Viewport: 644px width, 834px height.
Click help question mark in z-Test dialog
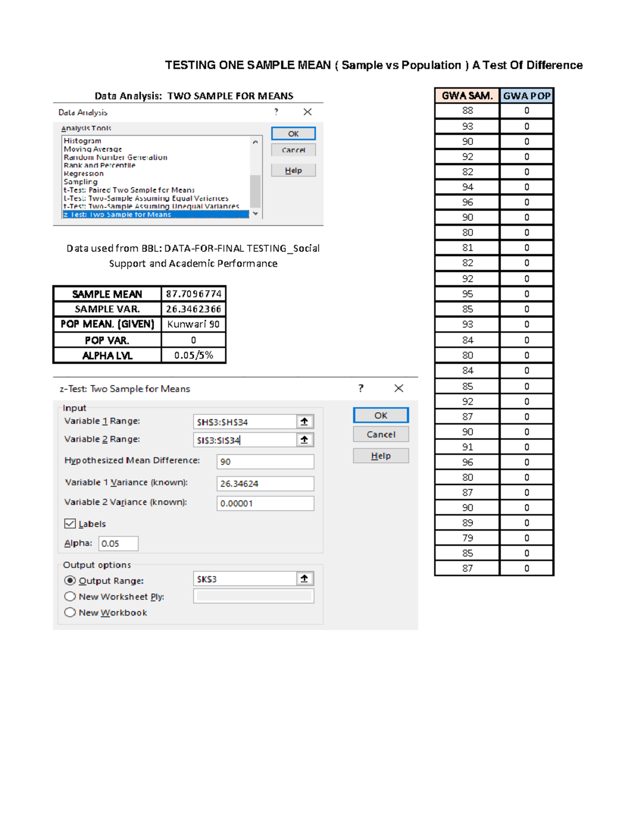point(361,388)
